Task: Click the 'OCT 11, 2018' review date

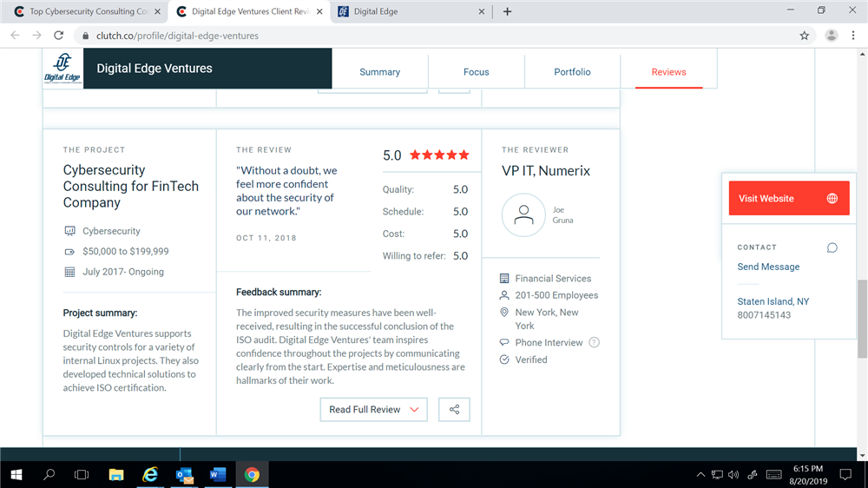Action: tap(266, 238)
